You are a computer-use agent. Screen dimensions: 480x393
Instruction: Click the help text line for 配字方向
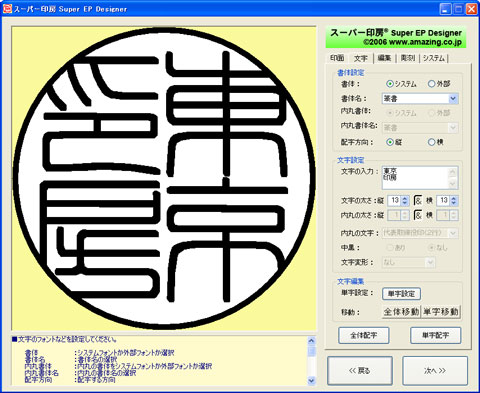coord(70,380)
